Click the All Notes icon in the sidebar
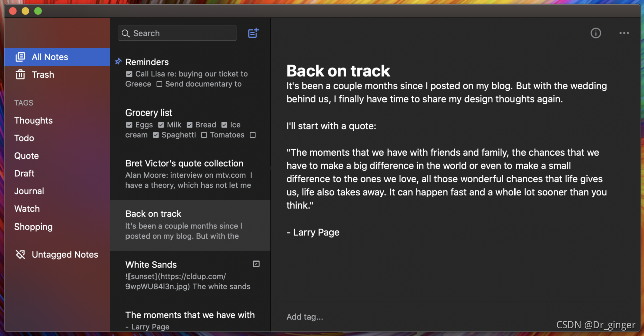 [x=20, y=57]
